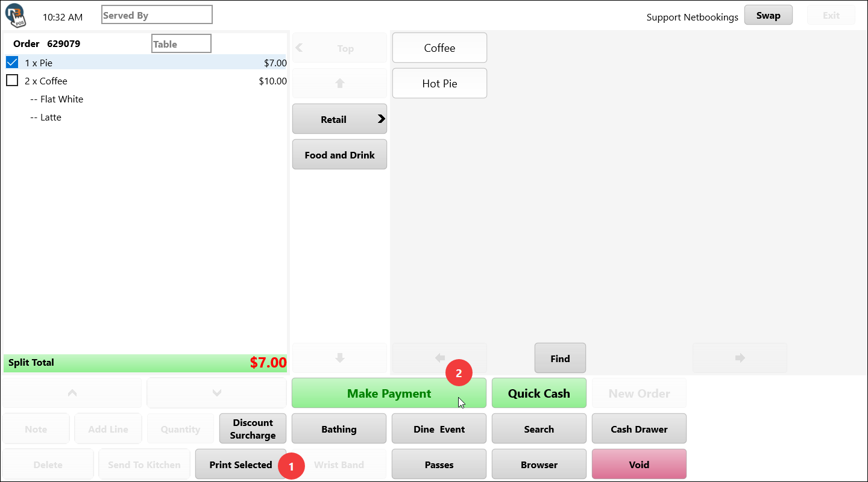
Task: Click the Served By input field
Action: 157,15
